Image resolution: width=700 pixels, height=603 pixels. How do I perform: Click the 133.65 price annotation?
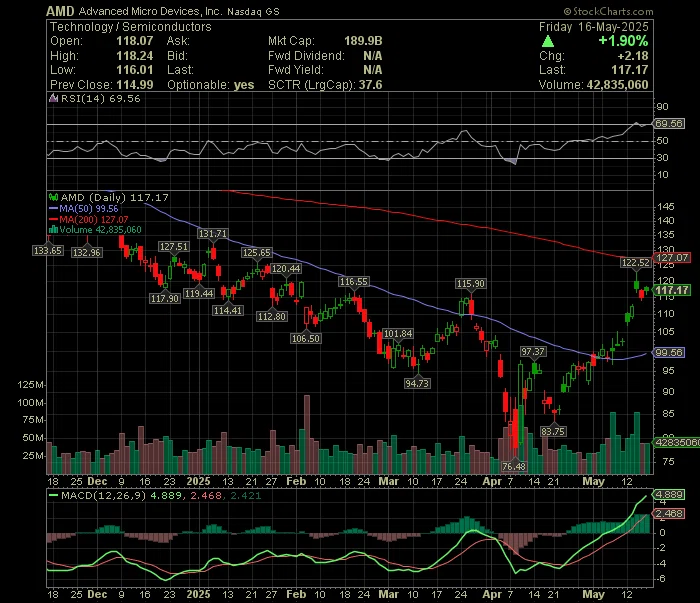point(48,251)
